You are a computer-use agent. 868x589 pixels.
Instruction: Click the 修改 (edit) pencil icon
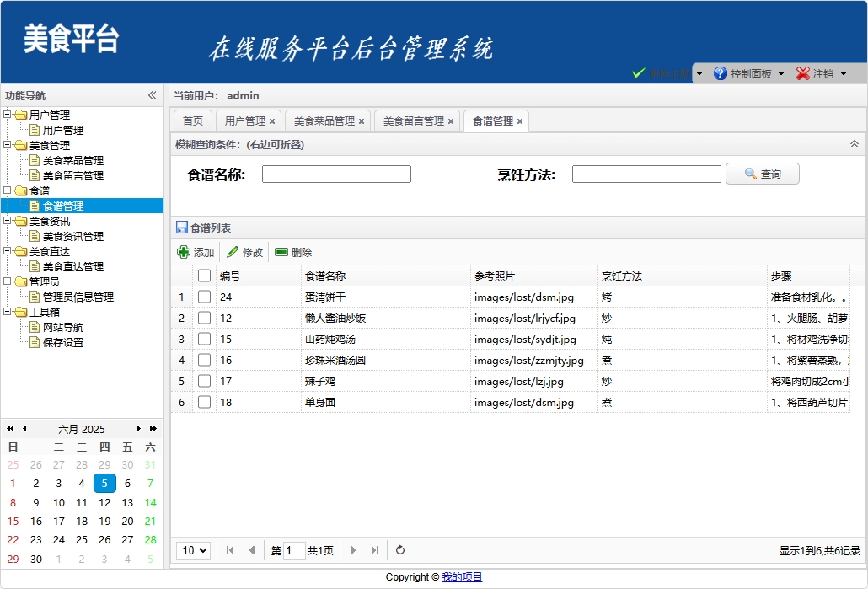pyautogui.click(x=233, y=252)
